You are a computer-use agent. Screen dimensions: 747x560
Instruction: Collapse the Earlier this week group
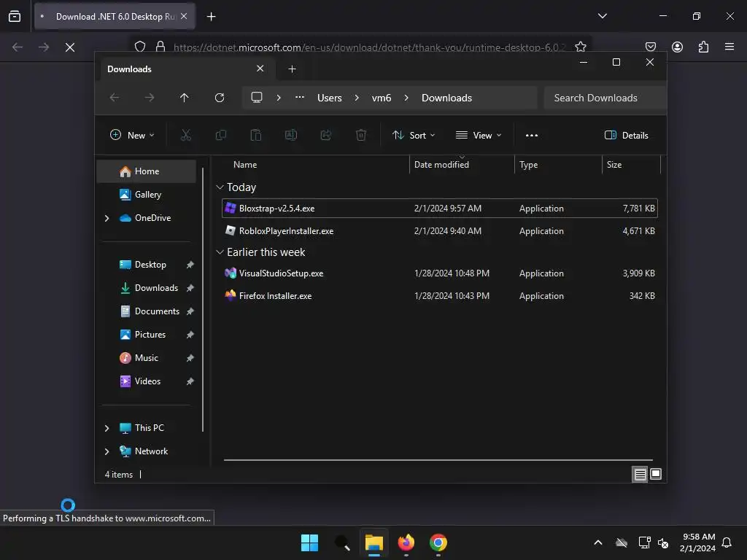click(x=220, y=252)
